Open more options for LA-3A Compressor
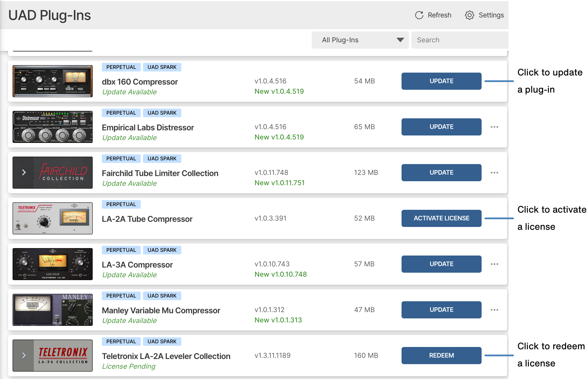Viewport: 588px width, 379px height. tap(494, 264)
